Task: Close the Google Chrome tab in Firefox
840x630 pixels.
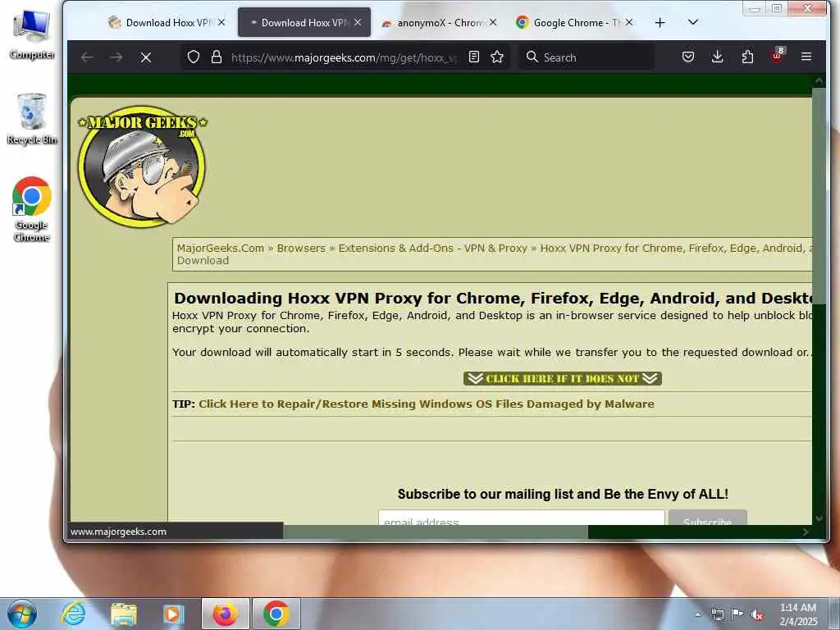Action: tap(629, 22)
